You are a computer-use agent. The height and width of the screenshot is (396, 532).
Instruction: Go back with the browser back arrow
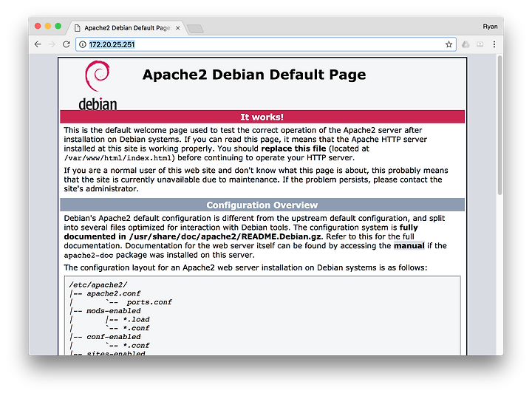[38, 44]
